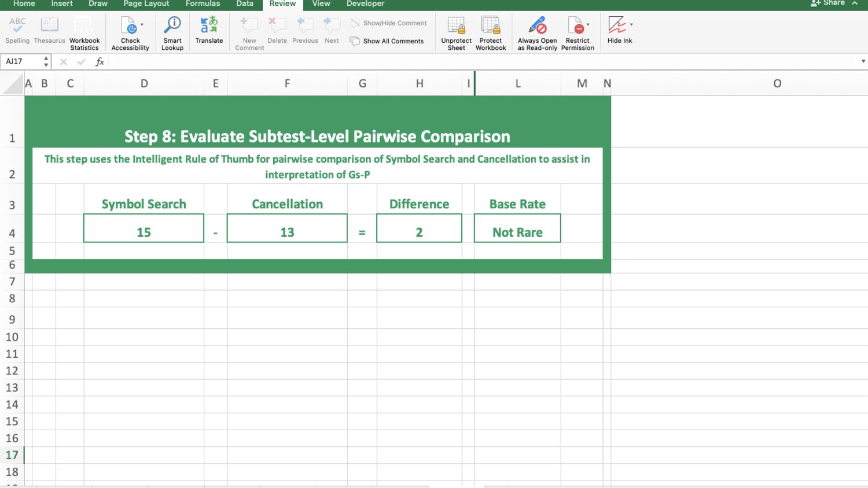Select column O header
This screenshot has height=488, width=868.
pos(777,84)
